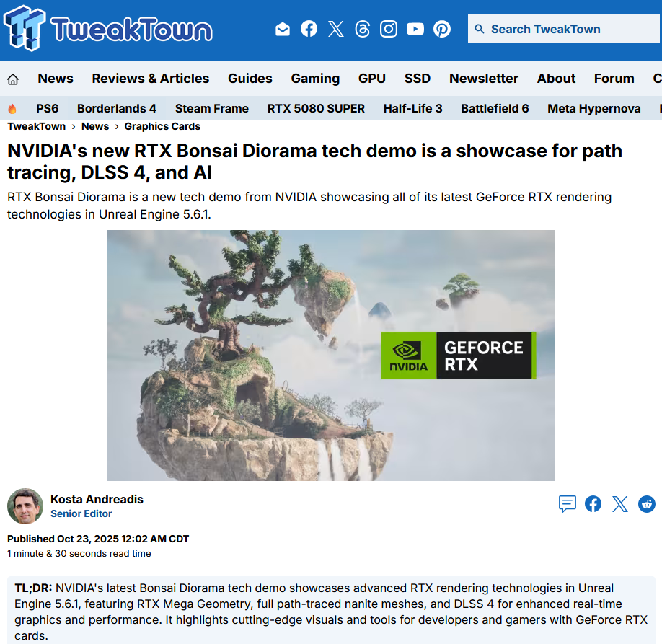Open the Instagram icon in the header
The height and width of the screenshot is (644, 662).
tap(389, 29)
